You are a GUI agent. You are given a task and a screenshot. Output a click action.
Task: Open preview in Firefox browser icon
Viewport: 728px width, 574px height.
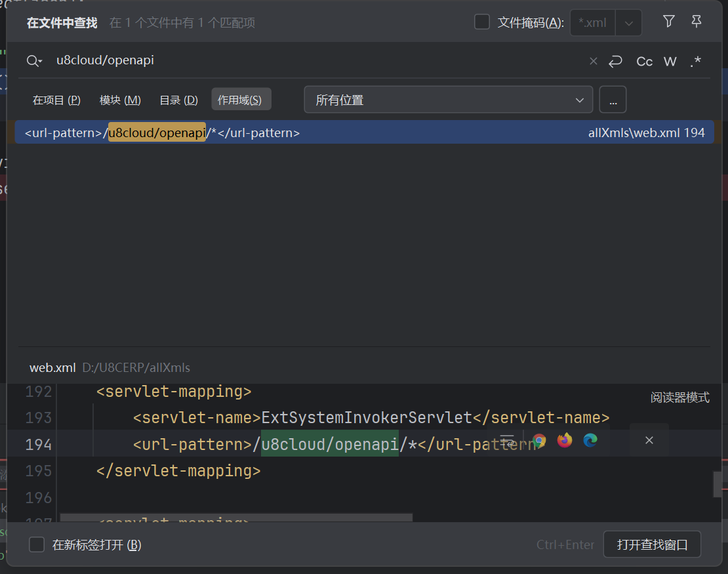pos(565,440)
